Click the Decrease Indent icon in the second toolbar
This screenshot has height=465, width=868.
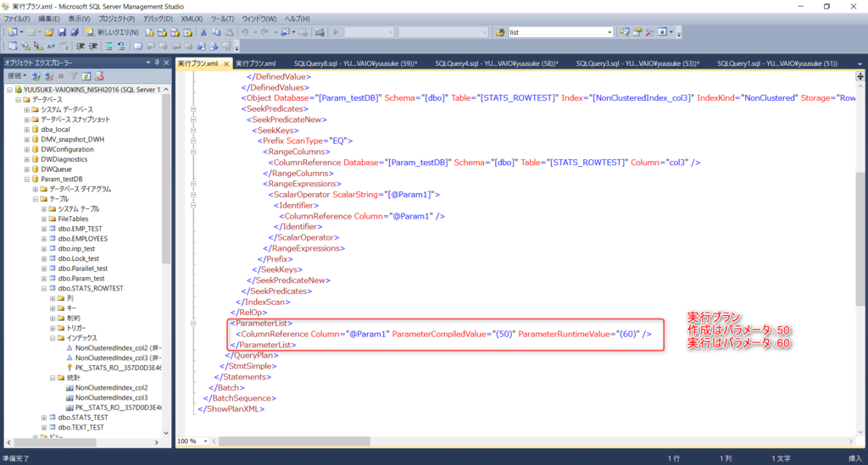point(81,47)
